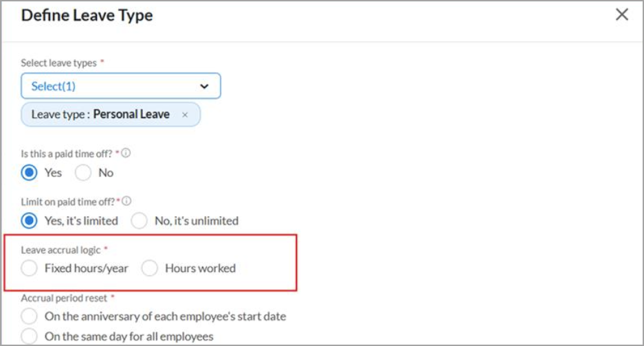The width and height of the screenshot is (644, 346).
Task: Pick reset on employee's start date anniversary
Action: pyautogui.click(x=30, y=316)
